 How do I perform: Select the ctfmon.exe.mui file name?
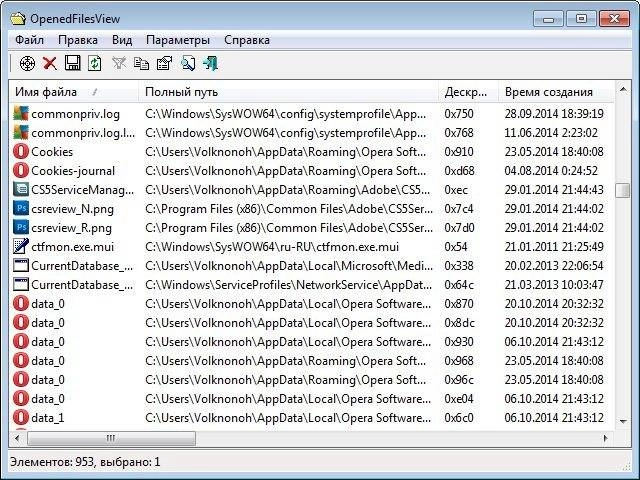click(x=72, y=247)
